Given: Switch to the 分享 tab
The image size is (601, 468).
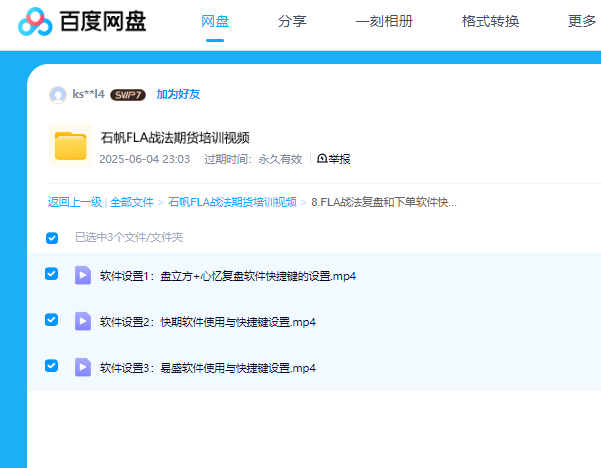Looking at the screenshot, I should pos(292,21).
